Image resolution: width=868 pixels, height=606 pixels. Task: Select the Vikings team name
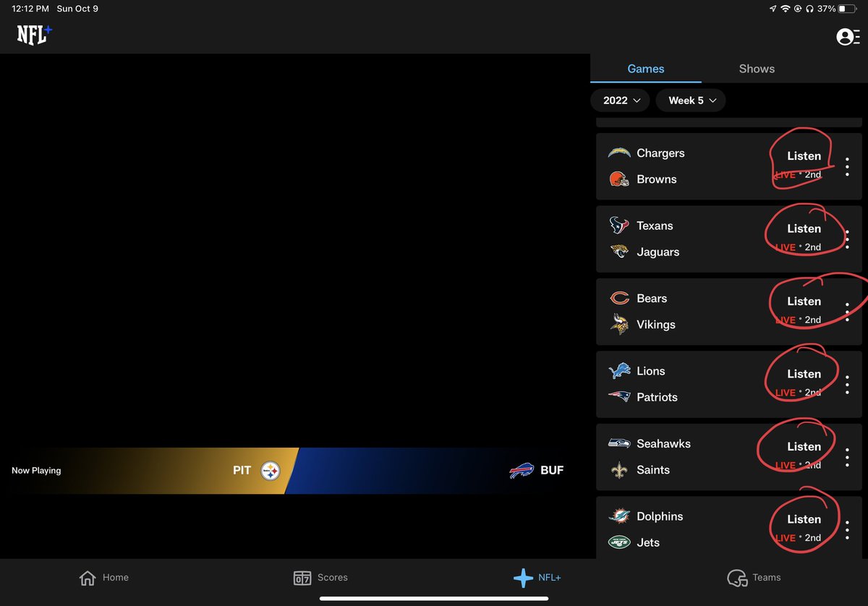coord(656,325)
